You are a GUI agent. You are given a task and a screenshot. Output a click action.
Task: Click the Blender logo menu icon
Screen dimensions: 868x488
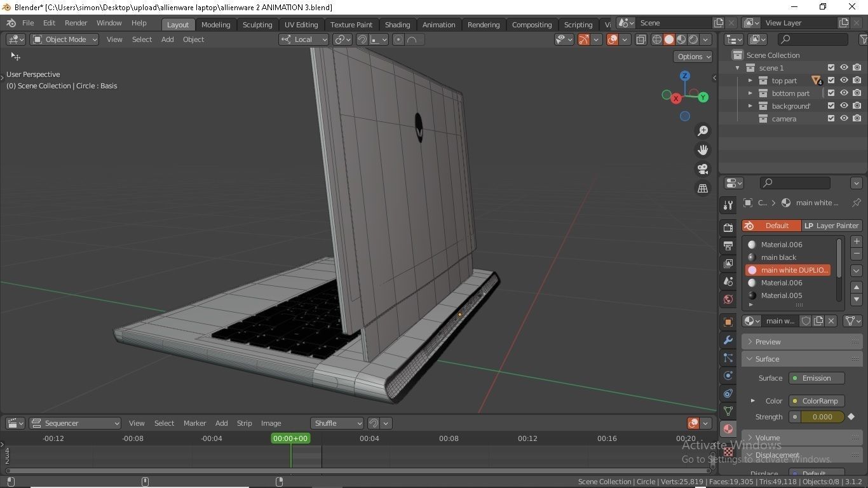click(x=11, y=23)
